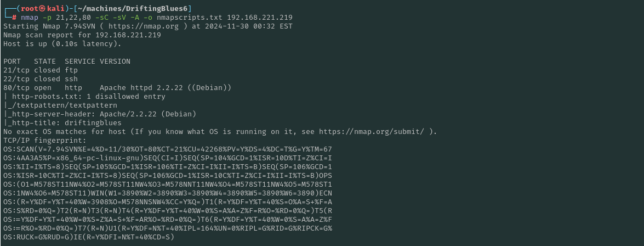Click the http-server-header line
644x246 pixels.
pos(100,114)
